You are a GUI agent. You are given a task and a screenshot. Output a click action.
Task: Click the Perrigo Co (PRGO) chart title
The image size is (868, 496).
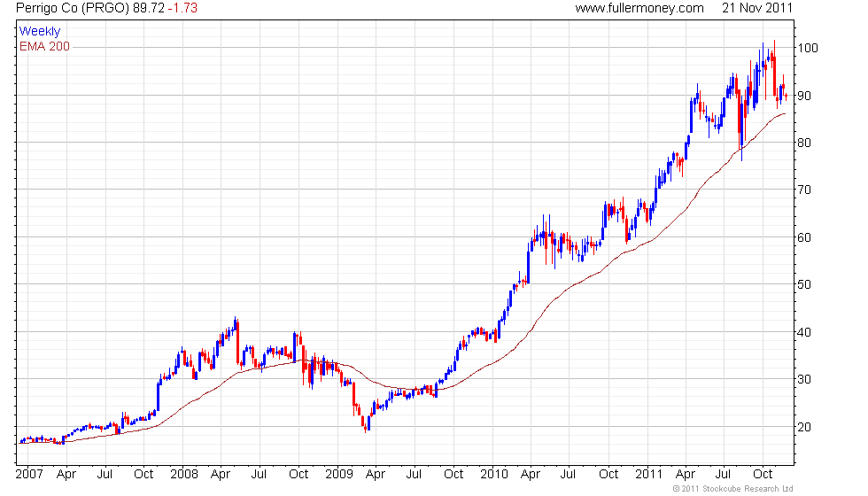click(x=73, y=8)
